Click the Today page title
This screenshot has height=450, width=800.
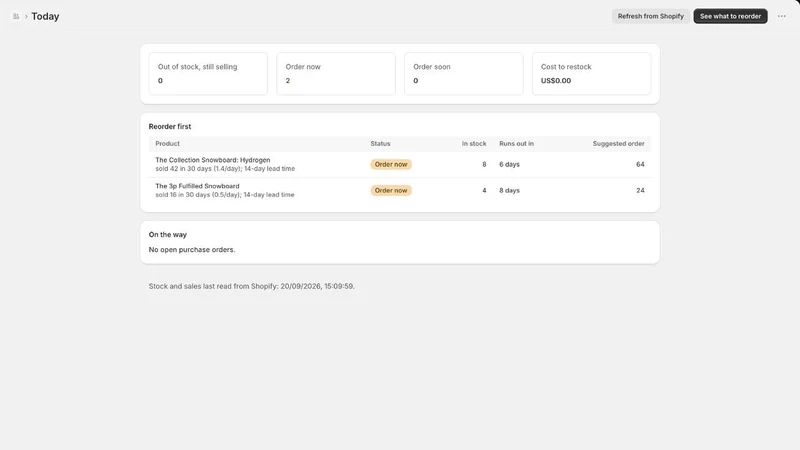tap(45, 16)
